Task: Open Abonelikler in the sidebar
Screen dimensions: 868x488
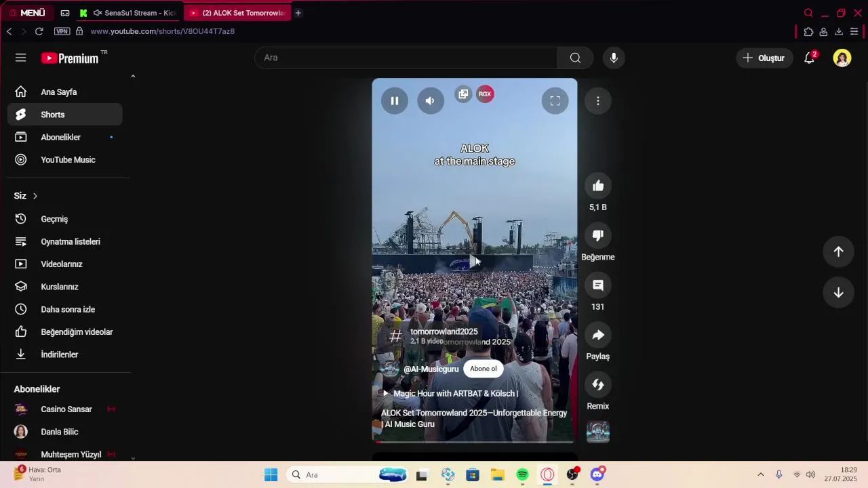Action: click(x=65, y=137)
